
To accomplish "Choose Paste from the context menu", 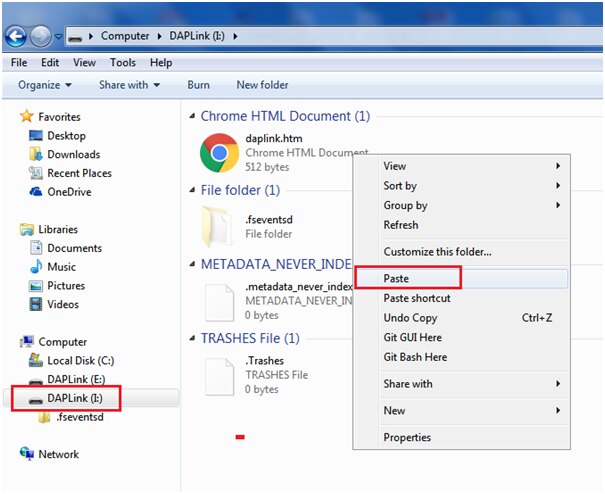I will pos(396,278).
